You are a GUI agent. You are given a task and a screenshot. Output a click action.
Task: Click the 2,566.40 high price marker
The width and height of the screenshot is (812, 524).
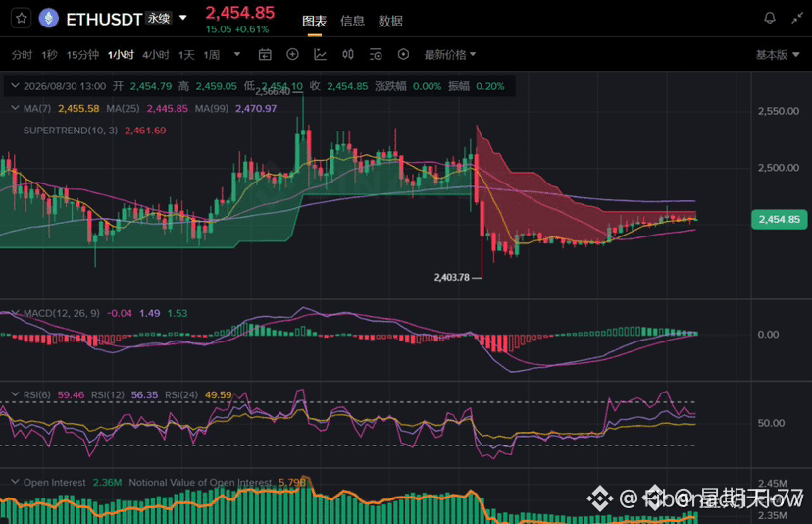pos(273,91)
